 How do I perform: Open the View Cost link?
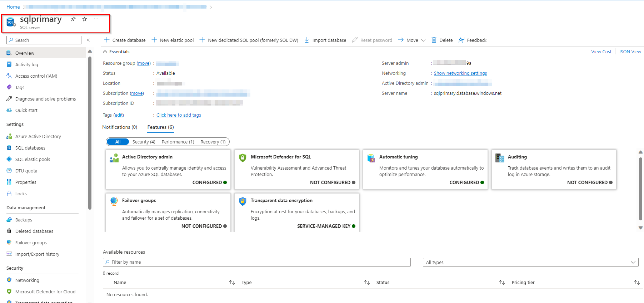coord(601,52)
